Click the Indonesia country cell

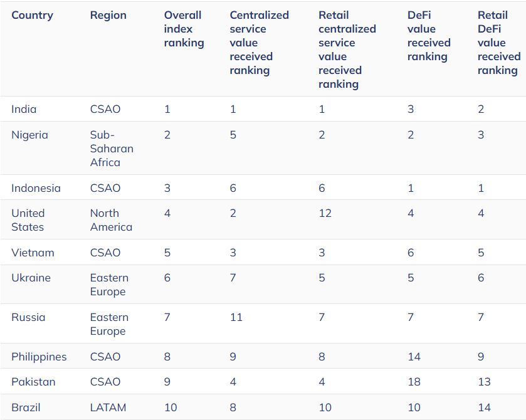[36, 188]
